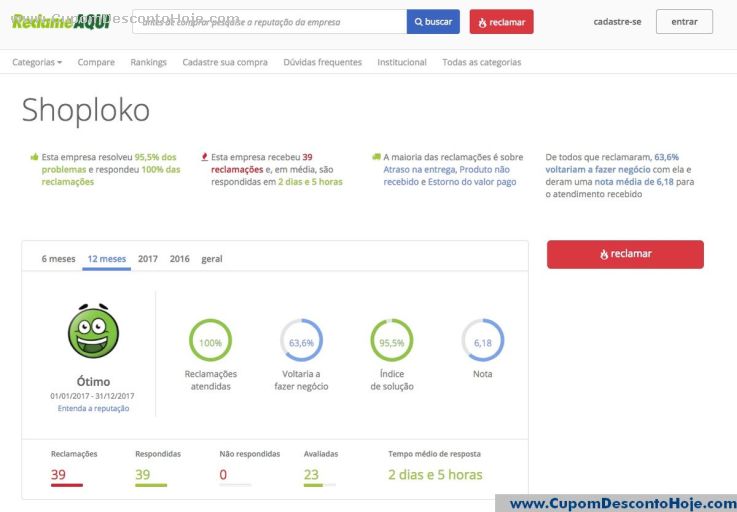The width and height of the screenshot is (737, 512).
Task: Click the entrar login button
Action: click(684, 22)
